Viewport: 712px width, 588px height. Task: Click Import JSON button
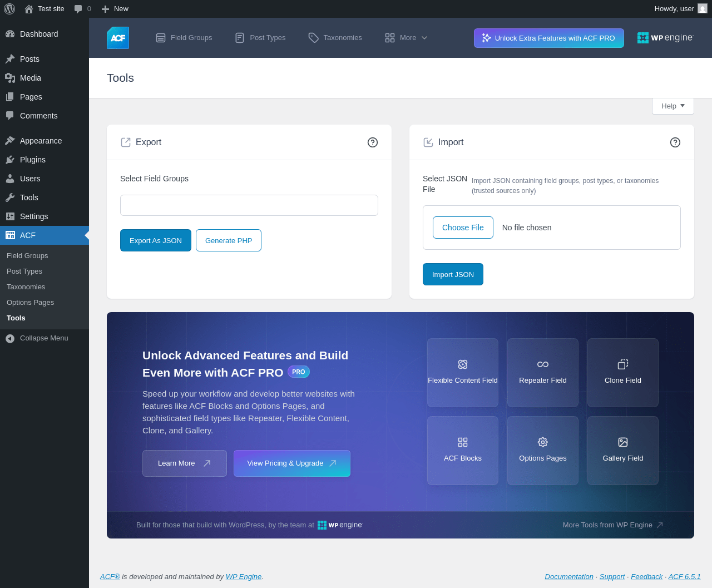point(453,274)
